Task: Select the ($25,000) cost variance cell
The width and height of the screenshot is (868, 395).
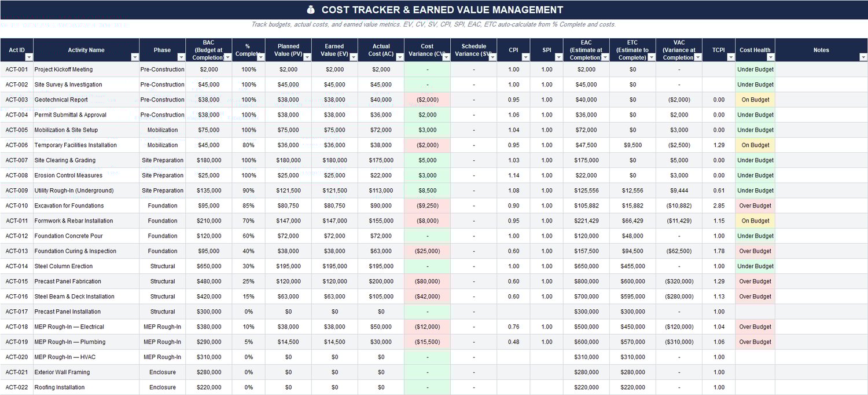Action: 427,251
